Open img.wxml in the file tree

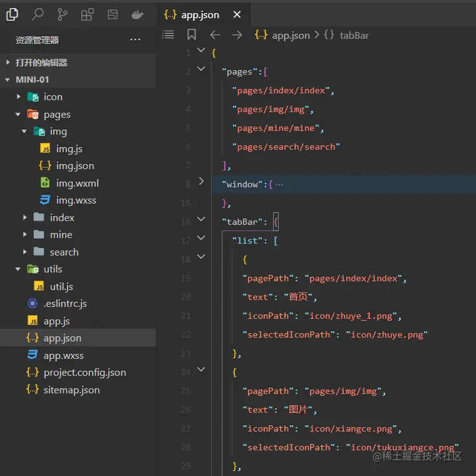[x=78, y=183]
